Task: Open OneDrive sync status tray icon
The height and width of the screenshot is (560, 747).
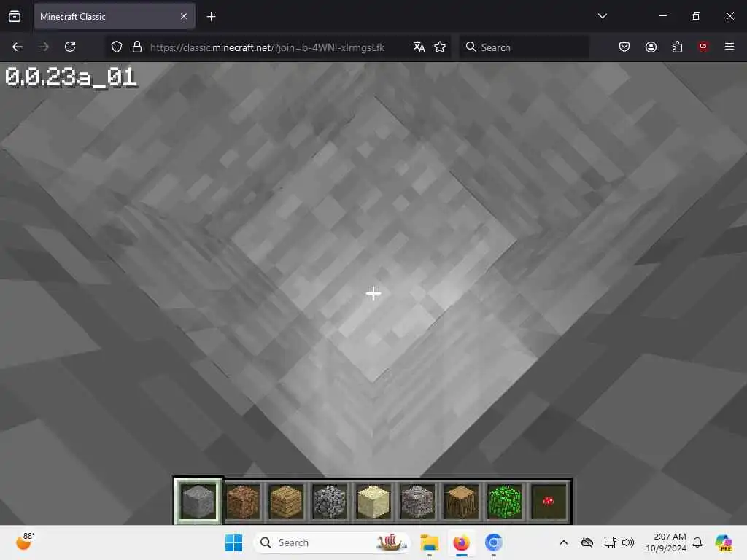Action: (x=587, y=542)
